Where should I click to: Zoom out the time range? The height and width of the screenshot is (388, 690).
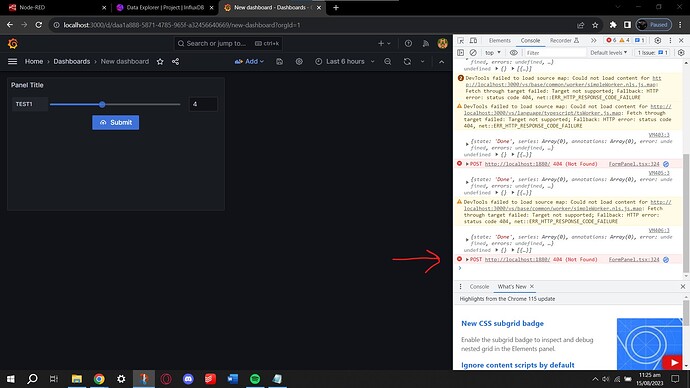[x=388, y=62]
